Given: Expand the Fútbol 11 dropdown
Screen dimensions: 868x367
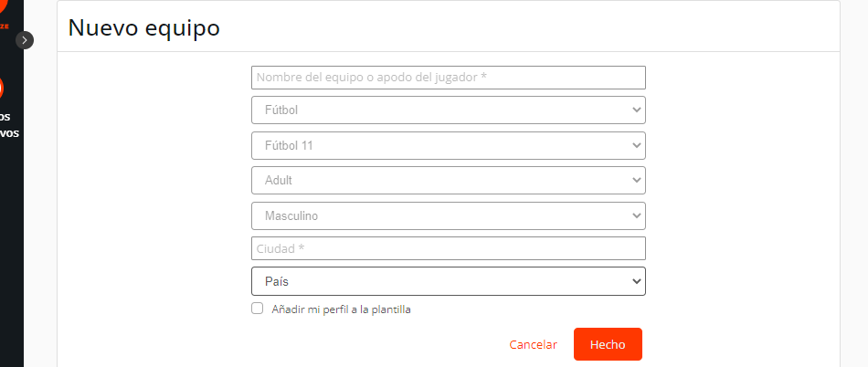Looking at the screenshot, I should (448, 145).
